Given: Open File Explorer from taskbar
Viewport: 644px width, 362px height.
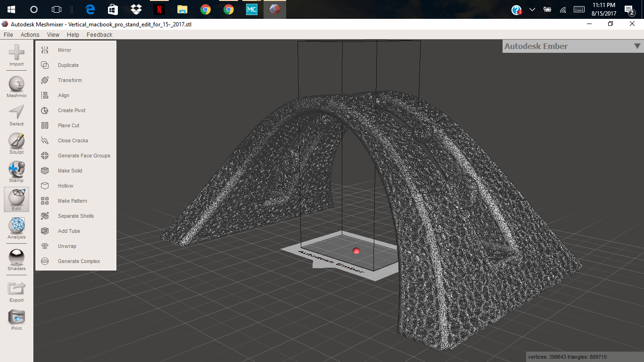Looking at the screenshot, I should tap(182, 9).
